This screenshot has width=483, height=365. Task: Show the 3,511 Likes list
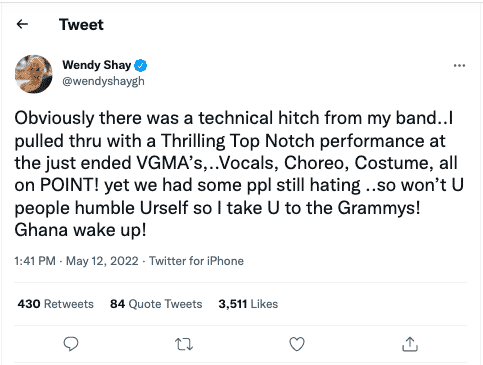coord(248,304)
